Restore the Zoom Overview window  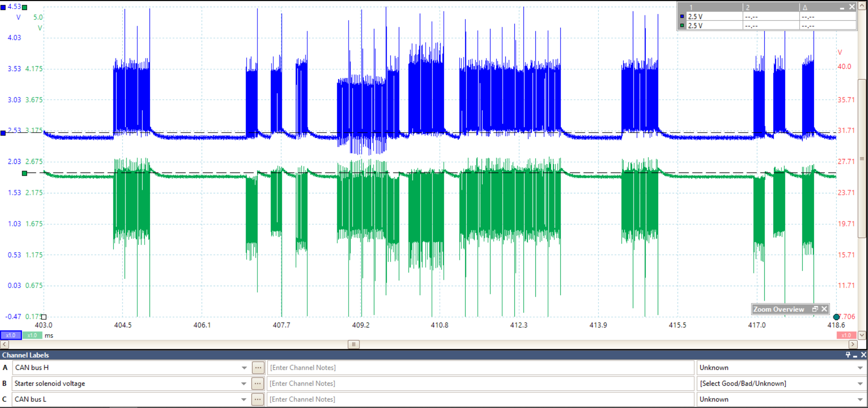(x=815, y=309)
